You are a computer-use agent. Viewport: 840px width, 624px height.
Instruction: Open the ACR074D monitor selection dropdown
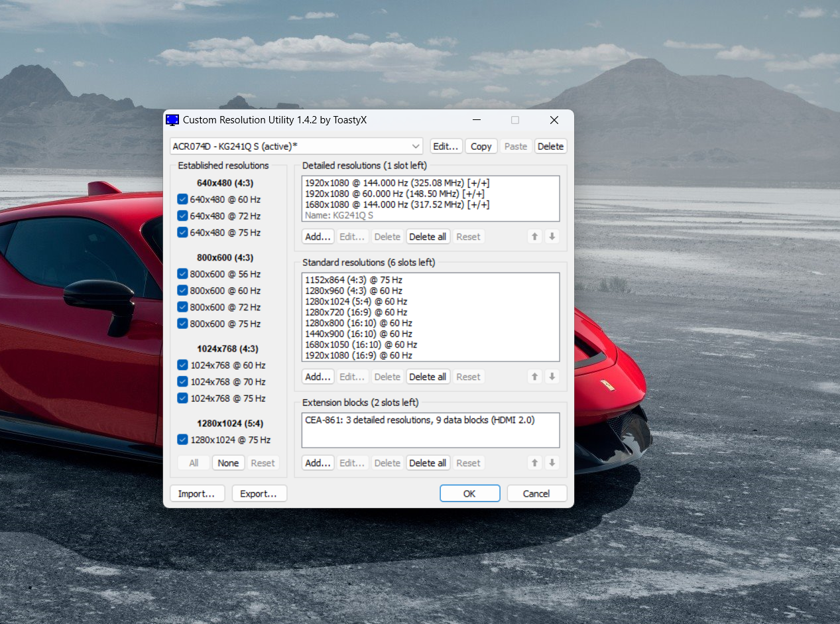click(x=296, y=146)
